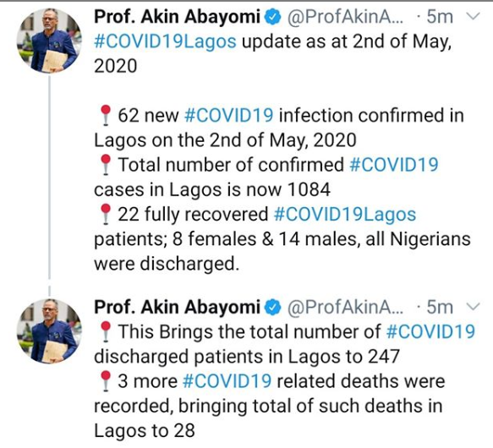Click the second tweet's profile avatar

(49, 331)
